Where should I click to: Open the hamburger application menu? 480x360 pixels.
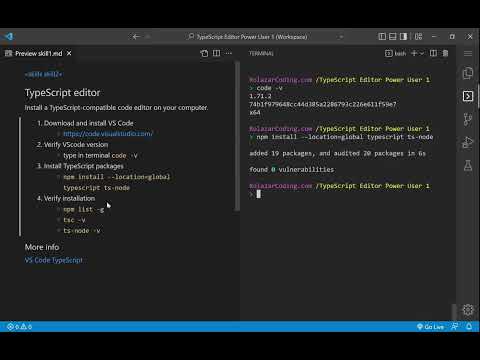pyautogui.click(x=468, y=53)
